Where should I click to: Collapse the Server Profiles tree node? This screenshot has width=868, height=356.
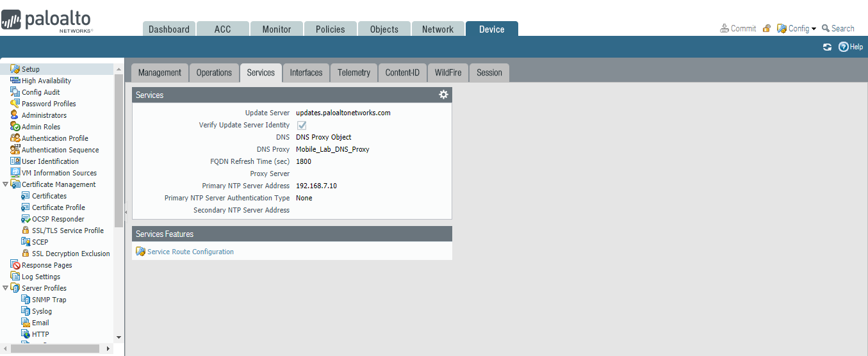click(5, 288)
